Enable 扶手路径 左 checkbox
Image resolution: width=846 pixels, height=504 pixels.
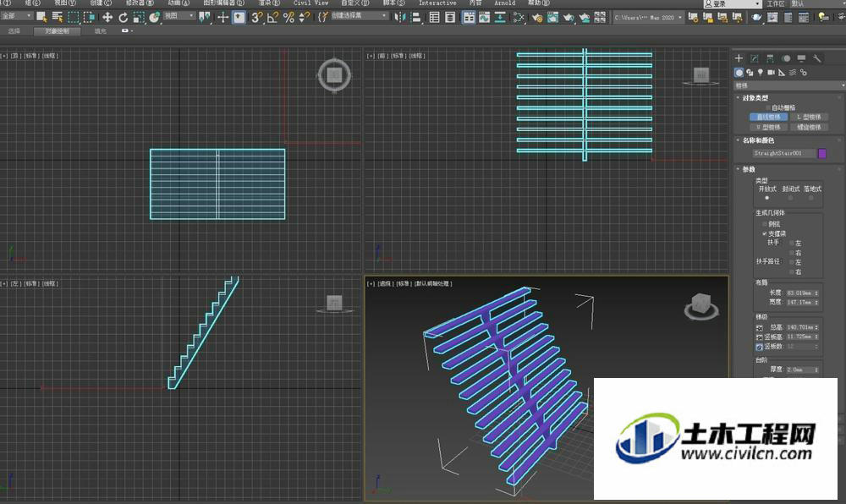tap(792, 262)
